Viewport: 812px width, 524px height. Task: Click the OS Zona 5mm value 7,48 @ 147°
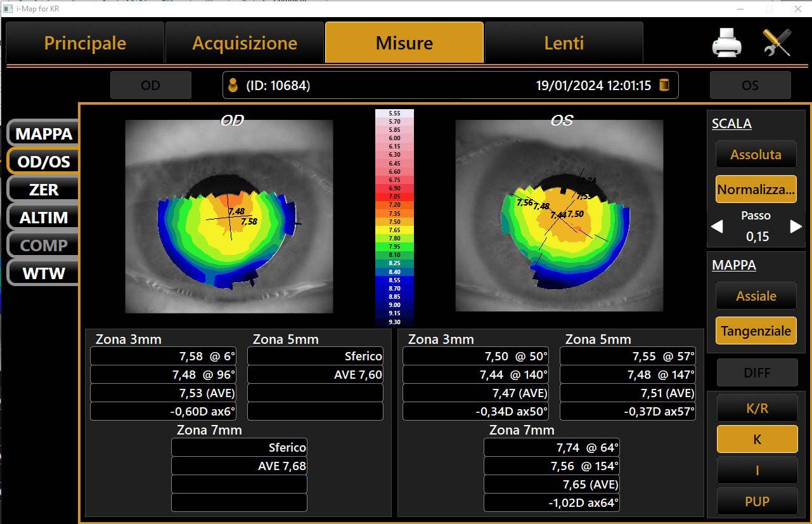point(628,375)
